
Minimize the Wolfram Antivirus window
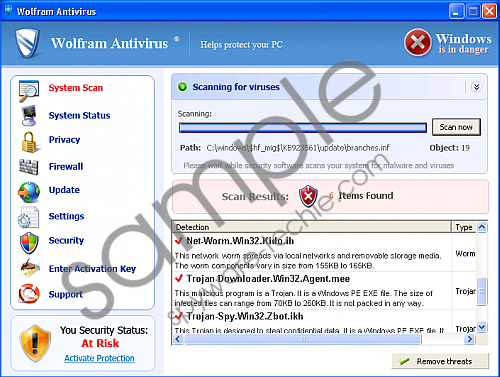(x=456, y=11)
